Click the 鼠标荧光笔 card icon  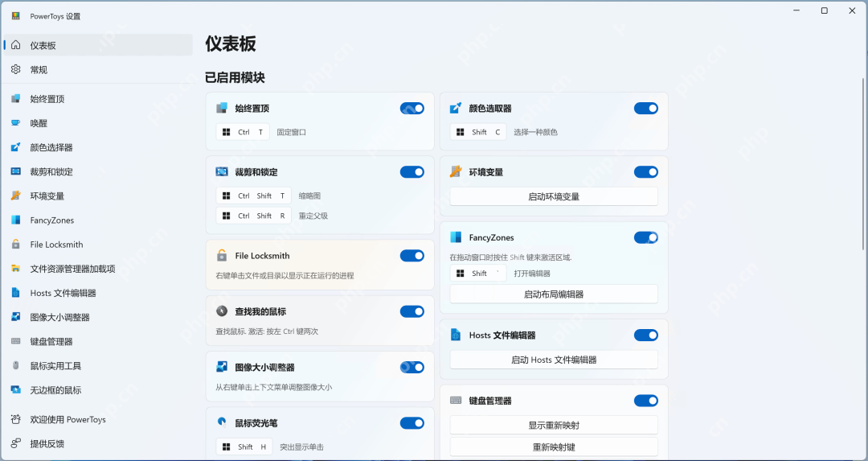(x=222, y=422)
